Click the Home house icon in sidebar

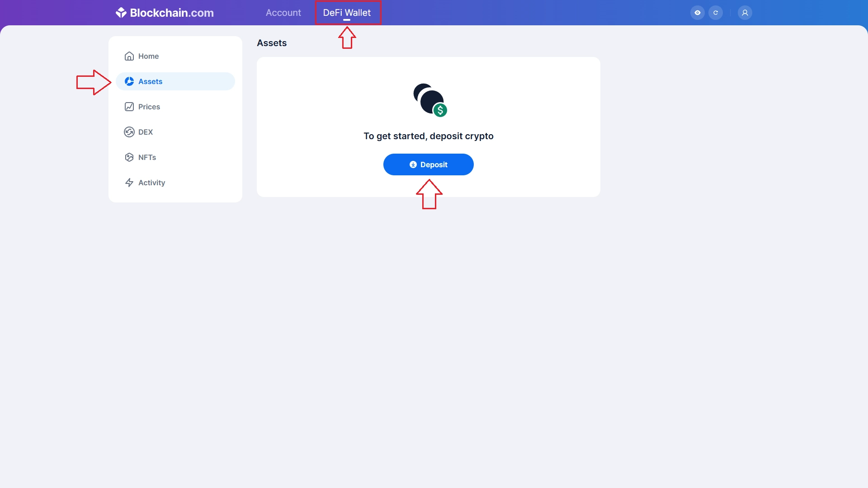pyautogui.click(x=129, y=56)
